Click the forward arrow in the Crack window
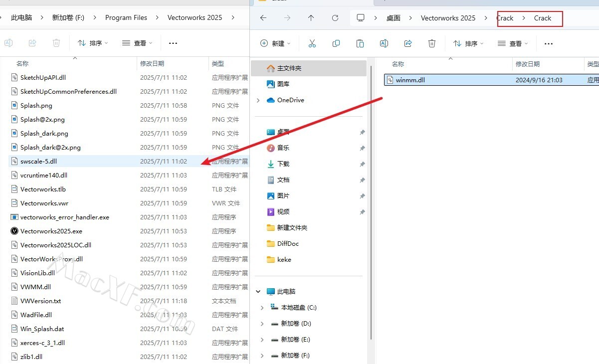Screen dimensions: 599x364 pyautogui.click(x=287, y=18)
